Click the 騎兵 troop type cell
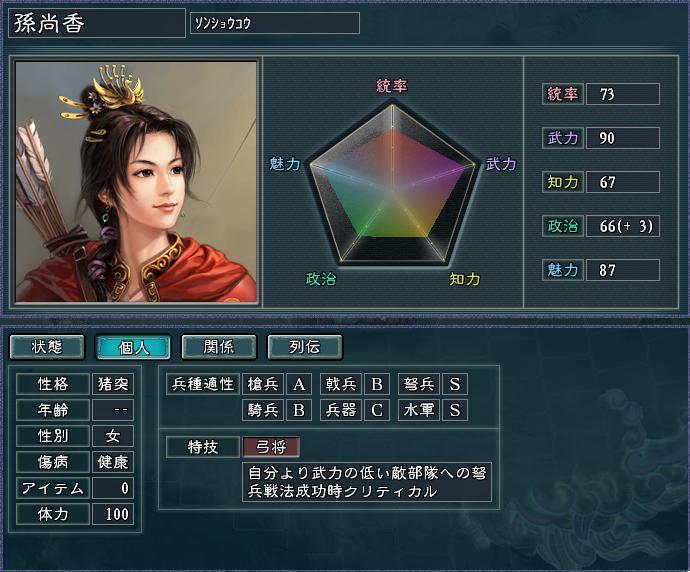 [x=263, y=410]
